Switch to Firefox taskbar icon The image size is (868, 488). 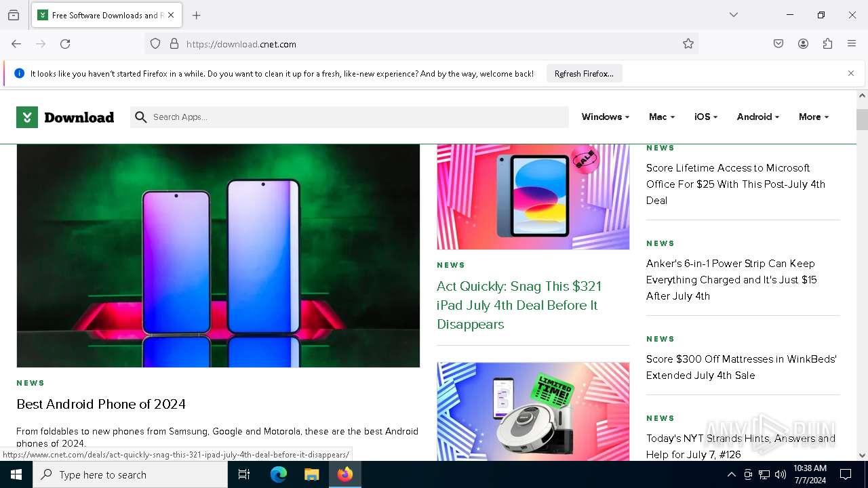345,474
